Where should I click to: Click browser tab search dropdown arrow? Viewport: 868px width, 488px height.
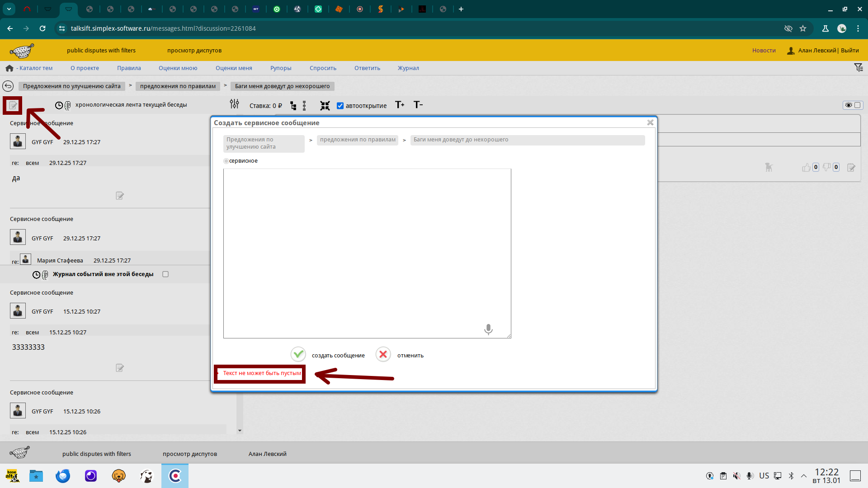coord(9,9)
